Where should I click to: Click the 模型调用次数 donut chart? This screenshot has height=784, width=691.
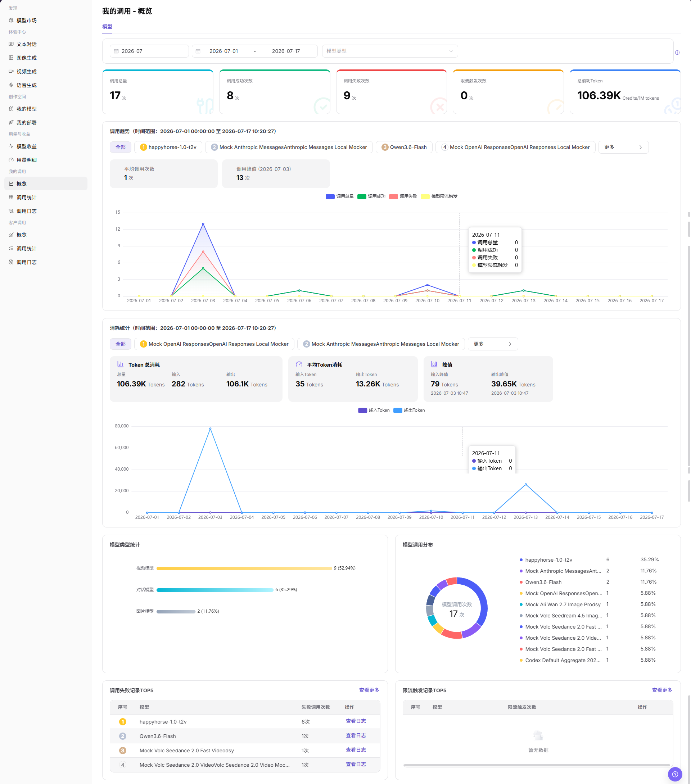click(x=457, y=608)
